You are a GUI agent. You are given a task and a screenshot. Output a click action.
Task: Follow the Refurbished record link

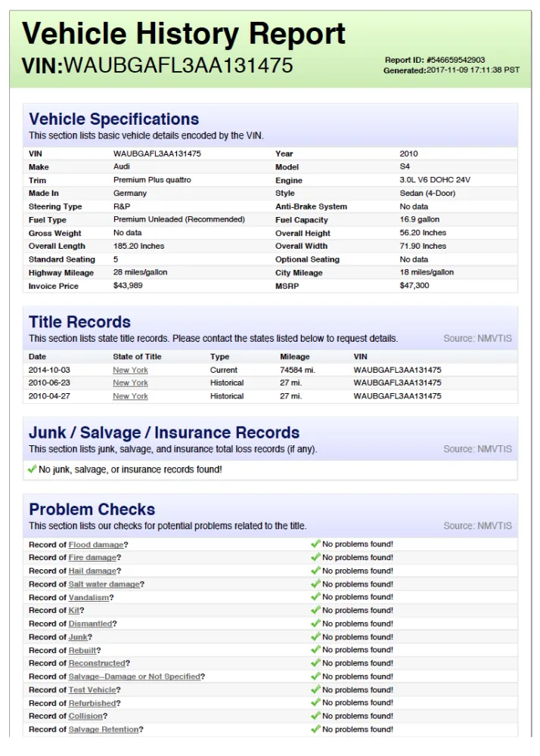click(x=92, y=703)
